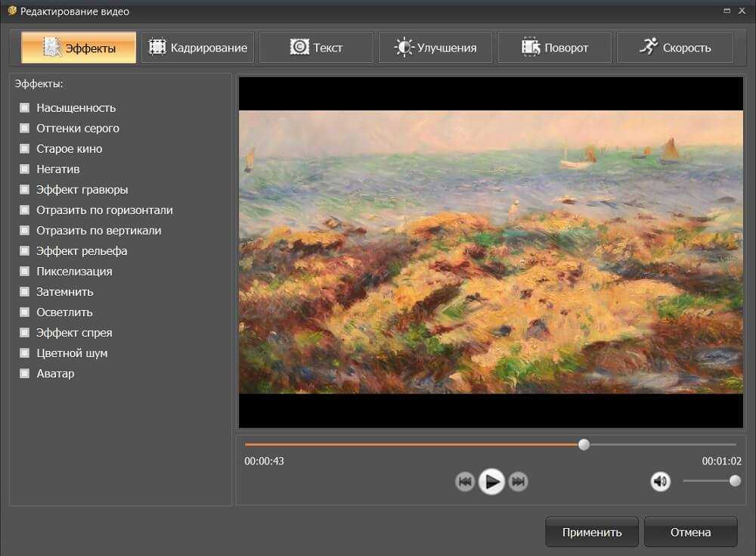The height and width of the screenshot is (556, 756).
Task: Jump to previous frame button
Action: click(465, 481)
